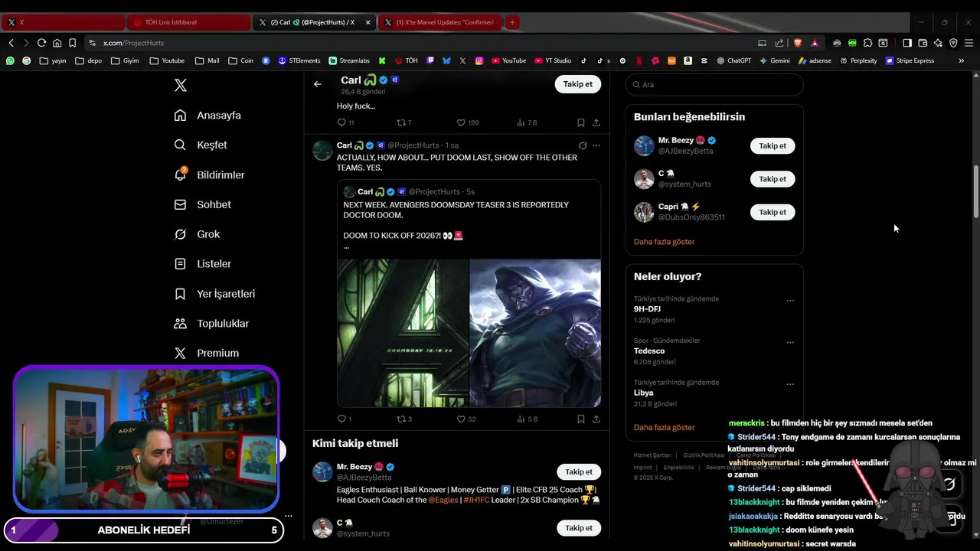Click the Ara search field
Viewport: 980px width, 551px height.
714,84
